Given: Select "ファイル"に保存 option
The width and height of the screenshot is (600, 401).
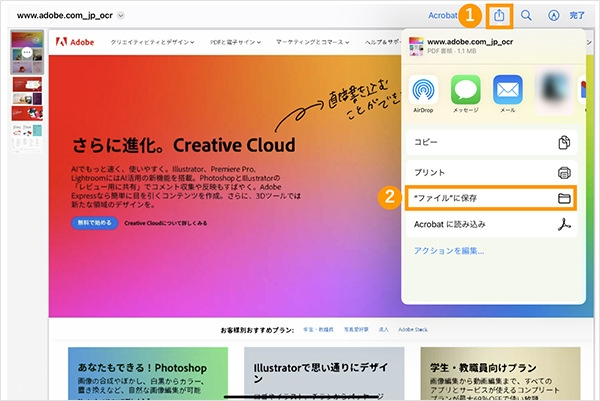Looking at the screenshot, I should (491, 198).
